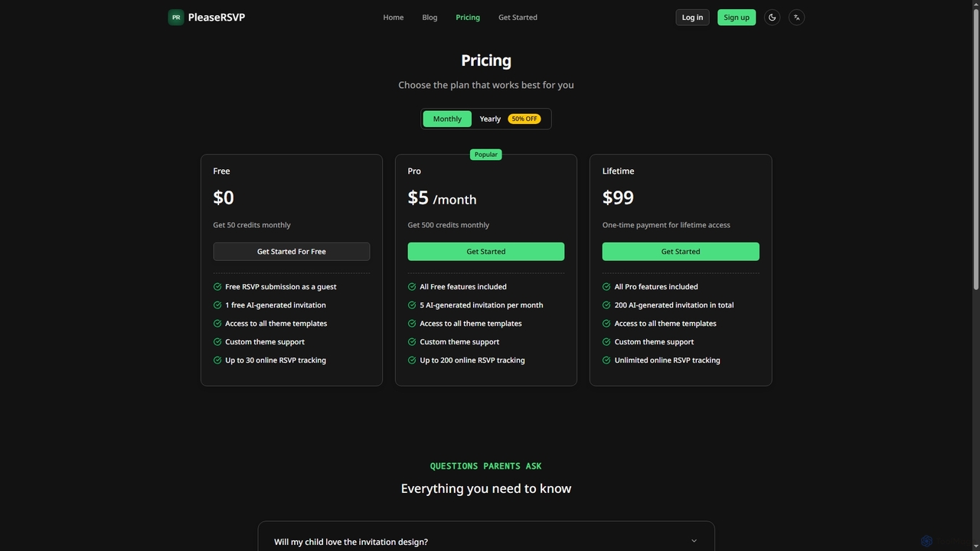Click 'Get 50 credits monthly' text

click(x=252, y=225)
